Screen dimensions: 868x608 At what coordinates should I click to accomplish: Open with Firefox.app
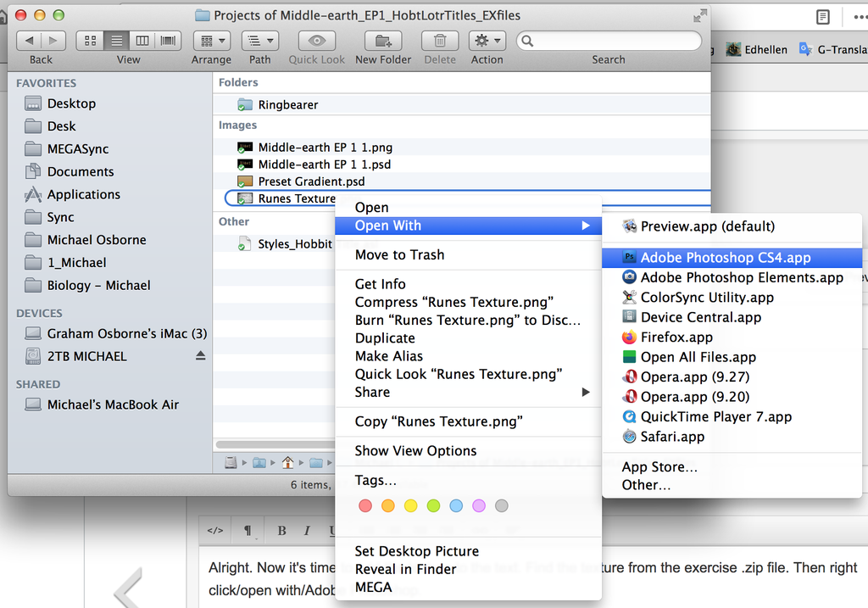click(732, 337)
